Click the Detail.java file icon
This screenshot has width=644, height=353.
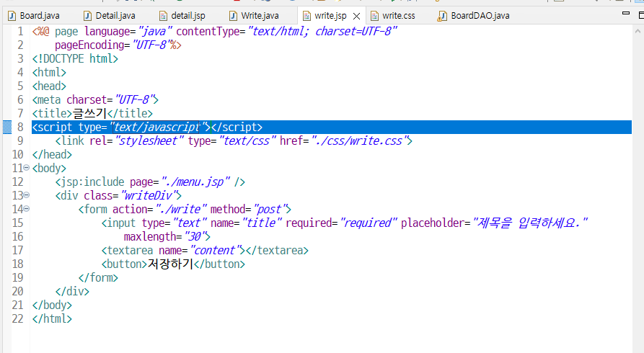tap(87, 16)
